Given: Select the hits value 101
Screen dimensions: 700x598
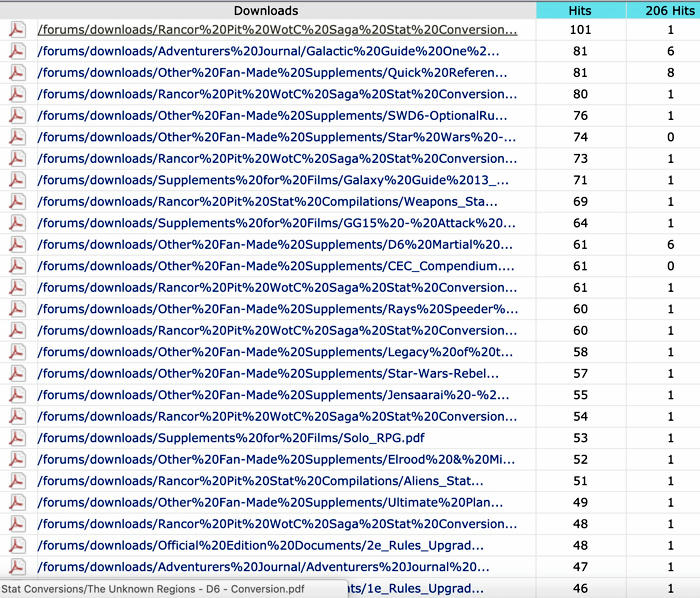Looking at the screenshot, I should click(x=580, y=29).
